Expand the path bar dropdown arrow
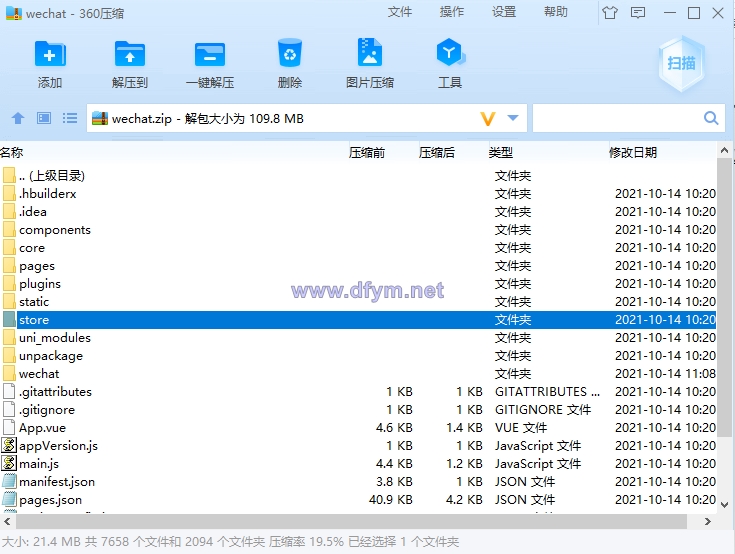Screen dimensions: 735x554 point(513,118)
